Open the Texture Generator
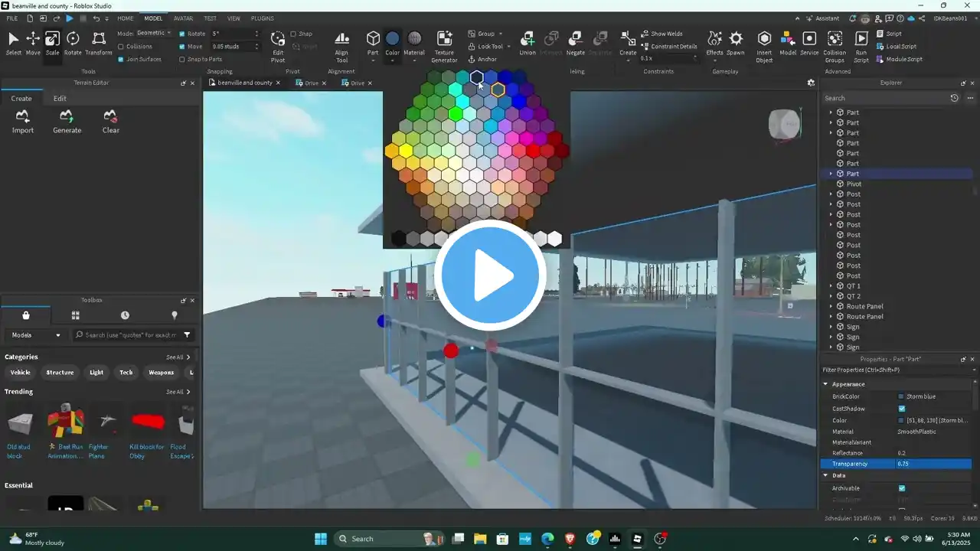The image size is (980, 551). coord(444,47)
